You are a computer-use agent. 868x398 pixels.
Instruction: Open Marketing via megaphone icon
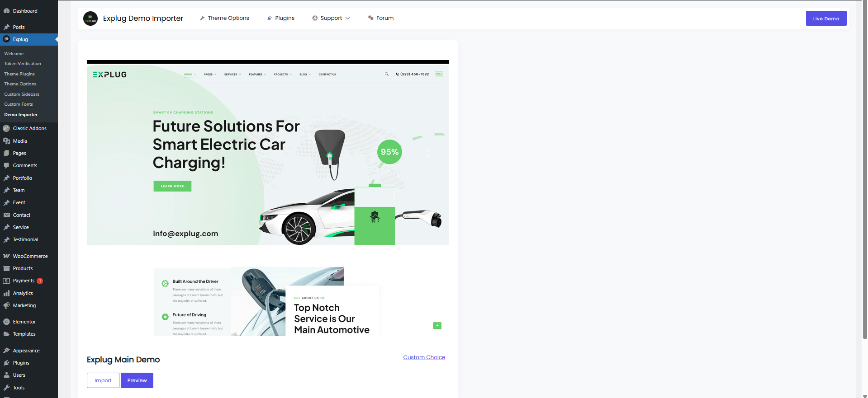tap(6, 305)
